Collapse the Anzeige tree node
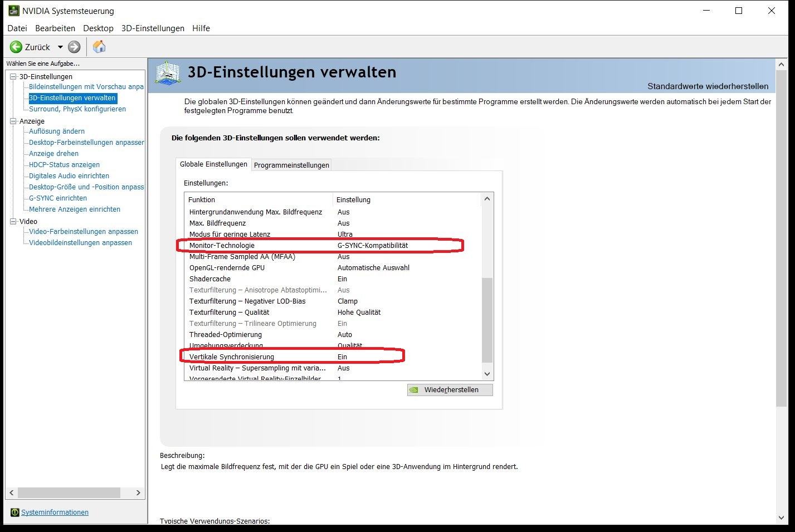The width and height of the screenshot is (795, 532). [x=13, y=121]
